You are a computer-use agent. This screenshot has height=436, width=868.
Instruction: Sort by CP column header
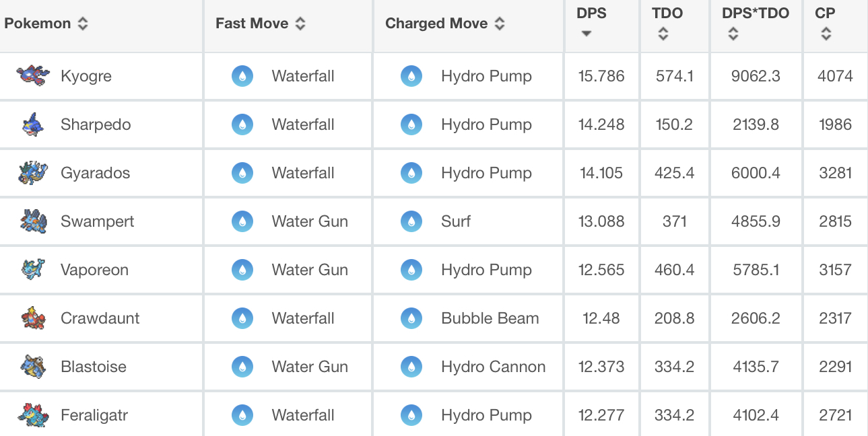click(x=826, y=23)
